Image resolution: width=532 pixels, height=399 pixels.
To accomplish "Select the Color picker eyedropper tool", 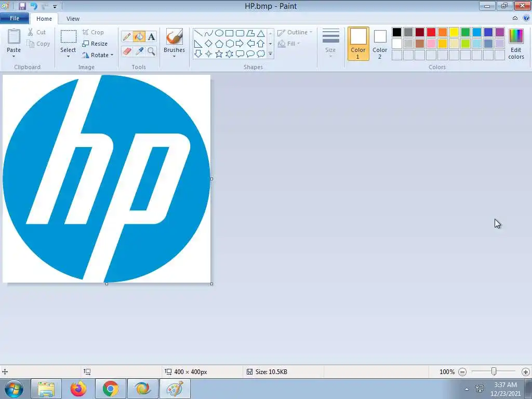I will coord(139,51).
